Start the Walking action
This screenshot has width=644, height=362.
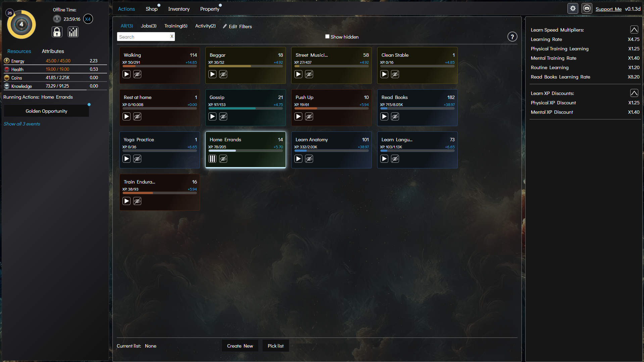[x=127, y=74]
